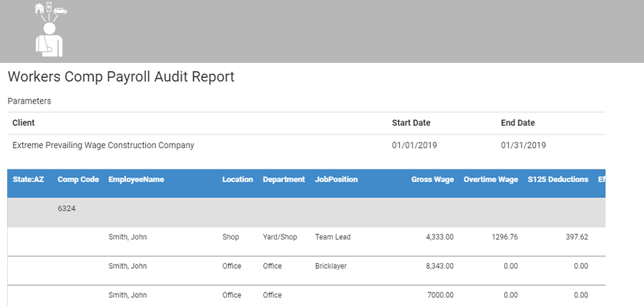Select the Overtime Wage column header

pyautogui.click(x=491, y=179)
